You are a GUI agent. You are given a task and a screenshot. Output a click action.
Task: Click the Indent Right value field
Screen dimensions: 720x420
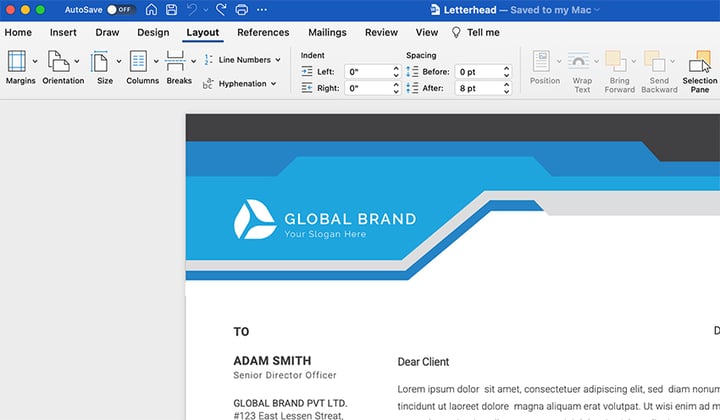(368, 88)
